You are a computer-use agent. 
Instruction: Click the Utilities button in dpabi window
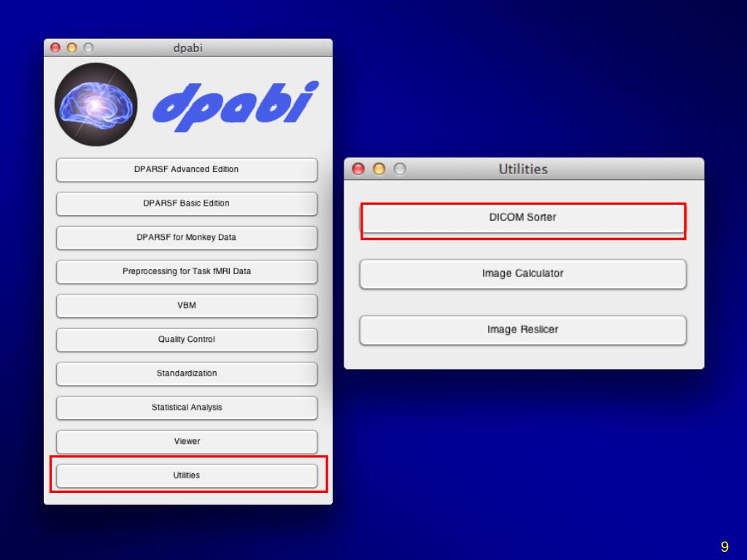[x=187, y=475]
